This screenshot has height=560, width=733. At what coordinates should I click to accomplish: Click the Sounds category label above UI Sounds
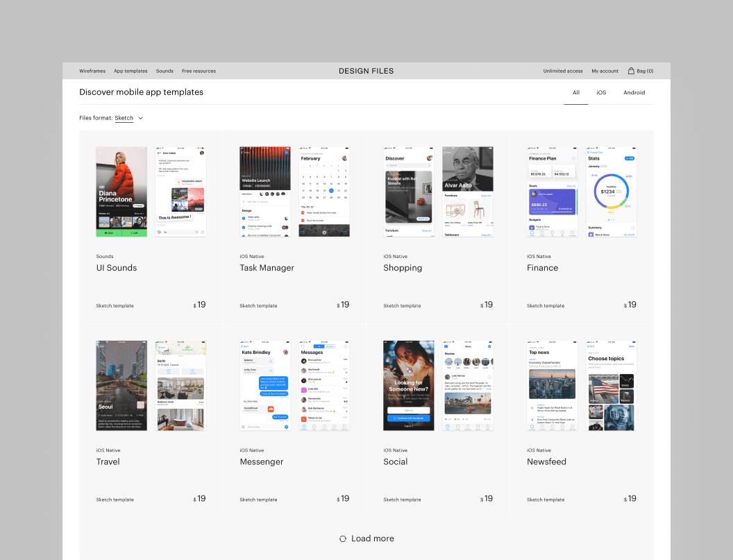click(x=105, y=257)
